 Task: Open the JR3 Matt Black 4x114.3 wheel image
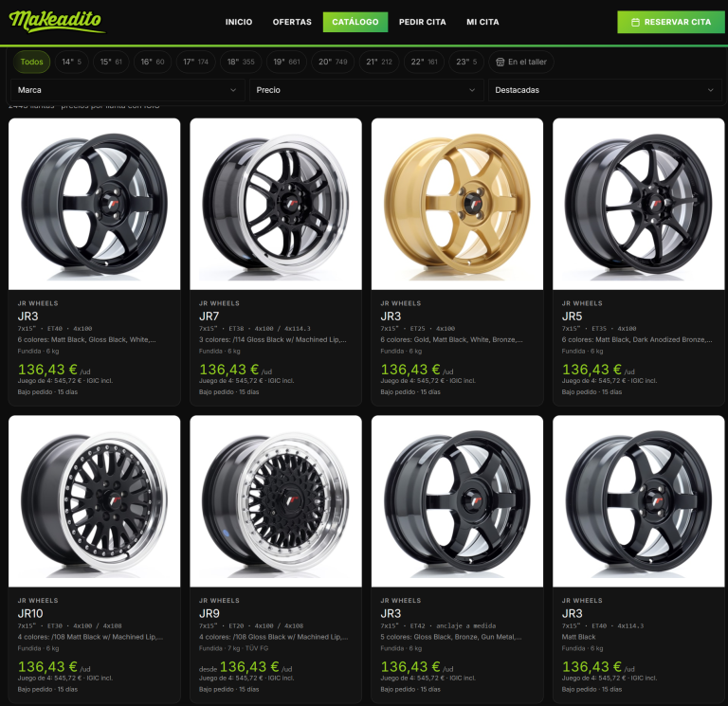pyautogui.click(x=638, y=501)
